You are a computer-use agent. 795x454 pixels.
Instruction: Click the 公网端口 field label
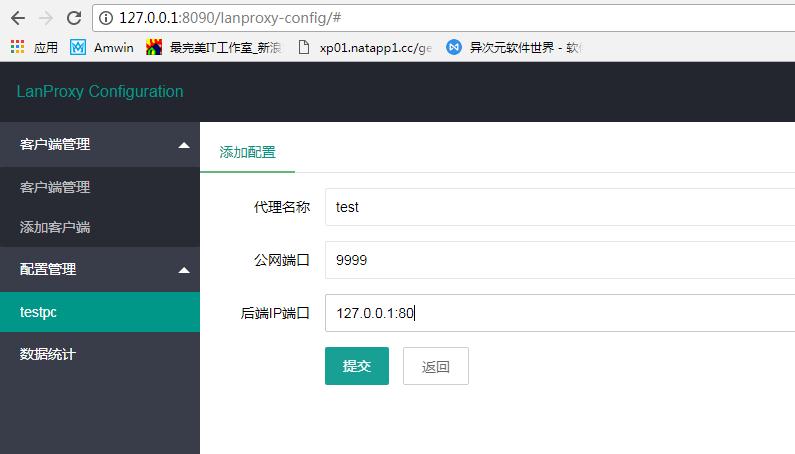click(282, 260)
